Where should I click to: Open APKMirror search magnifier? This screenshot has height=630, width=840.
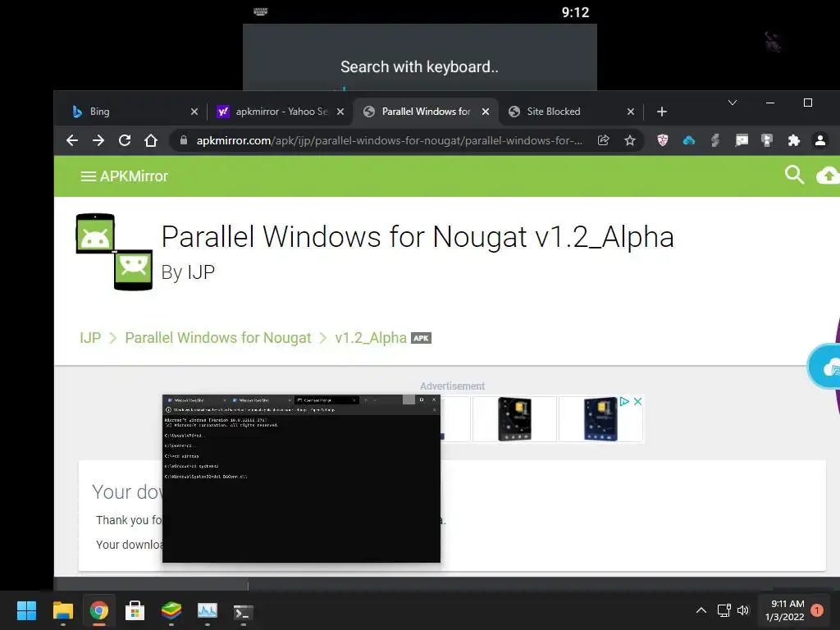click(x=794, y=175)
